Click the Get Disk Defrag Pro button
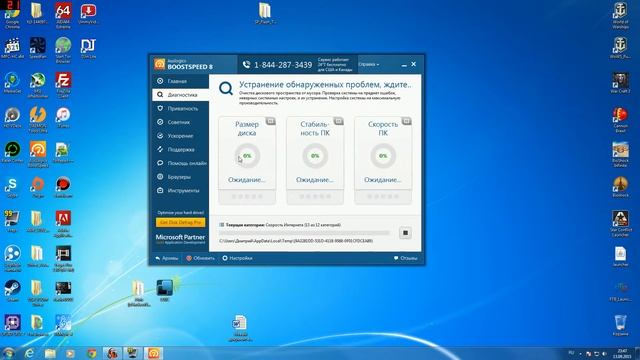This screenshot has width=640, height=360. [x=180, y=222]
